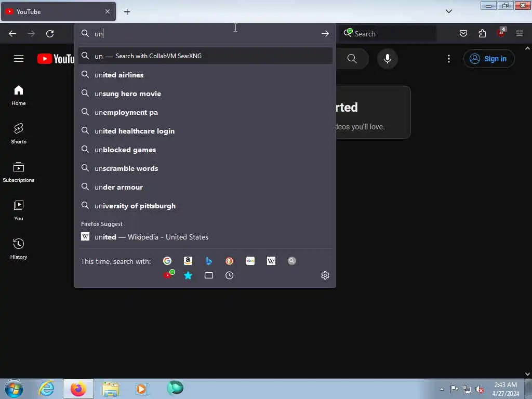
Task: Choose 'united airlines' suggestion
Action: (205, 75)
